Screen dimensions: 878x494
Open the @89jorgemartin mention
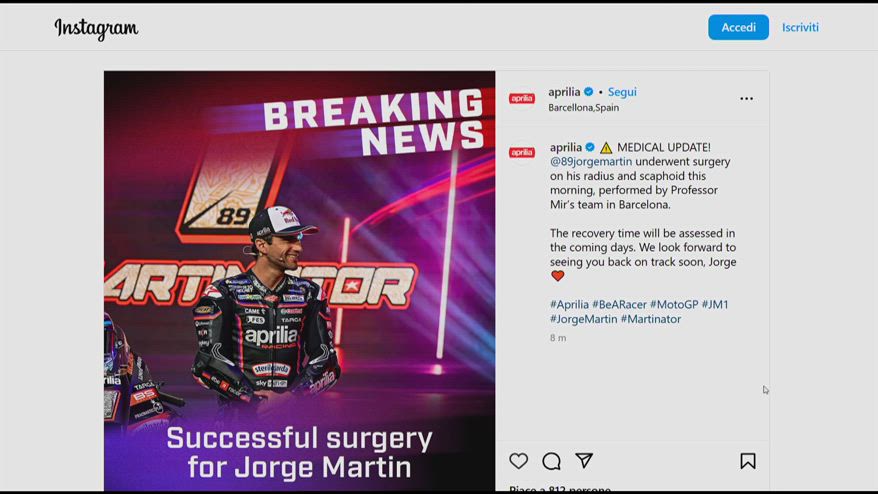(591, 161)
